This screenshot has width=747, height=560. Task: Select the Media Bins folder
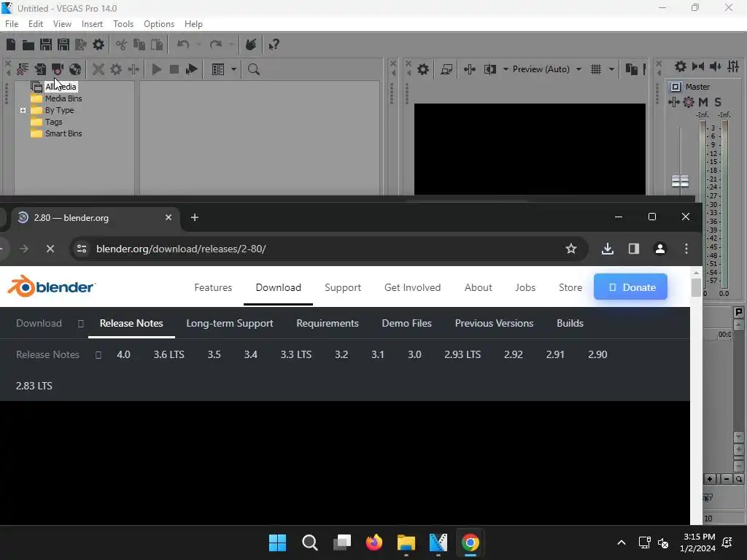tap(63, 98)
